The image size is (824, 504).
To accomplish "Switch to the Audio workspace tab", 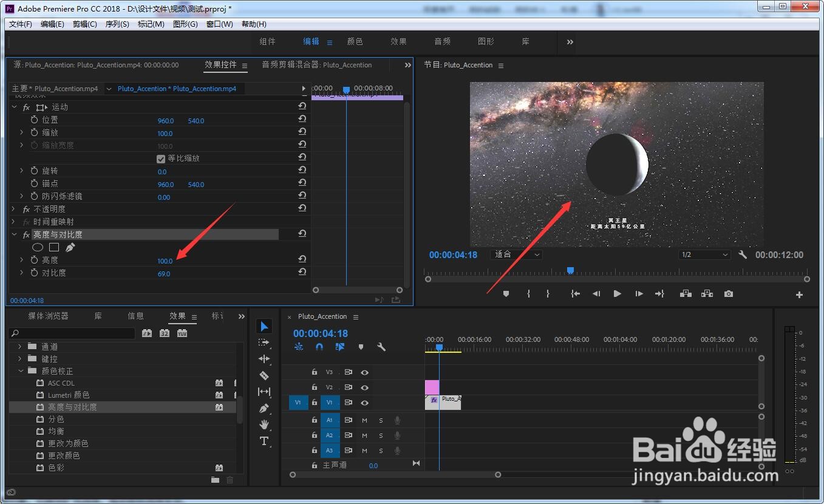I will (442, 42).
